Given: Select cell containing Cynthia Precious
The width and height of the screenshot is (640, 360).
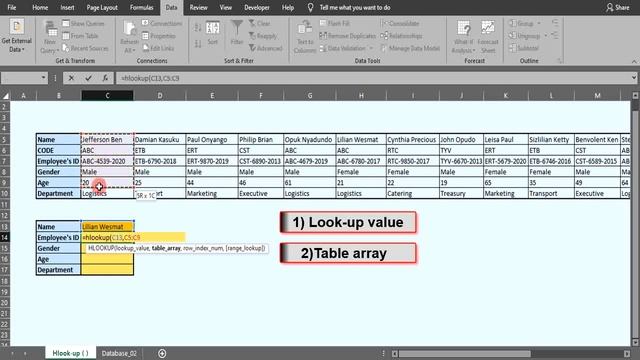Looking at the screenshot, I should [412, 140].
